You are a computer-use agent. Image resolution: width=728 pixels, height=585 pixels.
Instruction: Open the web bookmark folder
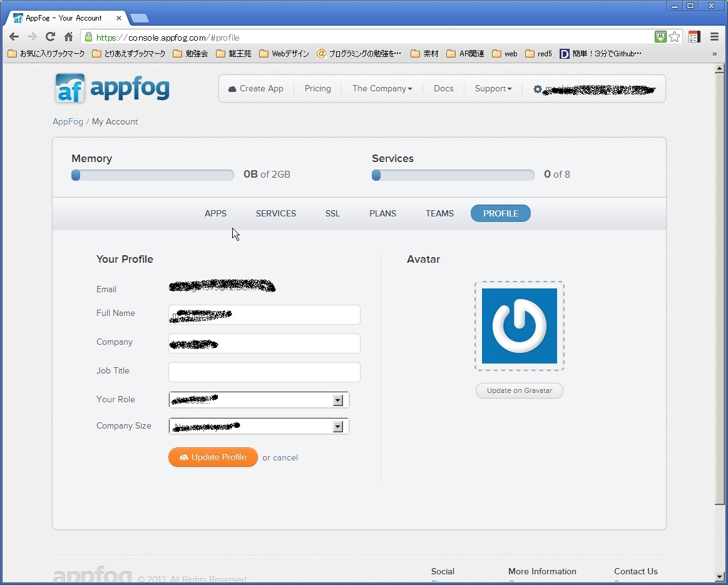[x=505, y=54]
